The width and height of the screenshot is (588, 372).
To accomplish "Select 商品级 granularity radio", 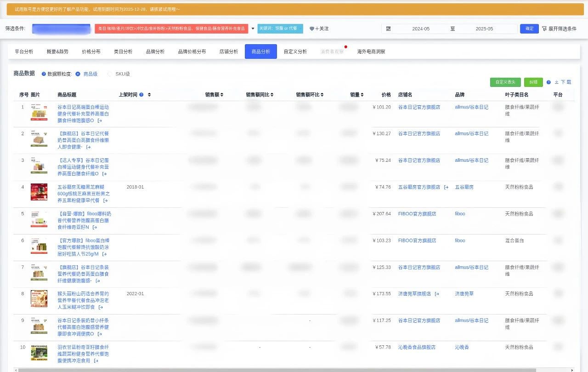I will [78, 74].
